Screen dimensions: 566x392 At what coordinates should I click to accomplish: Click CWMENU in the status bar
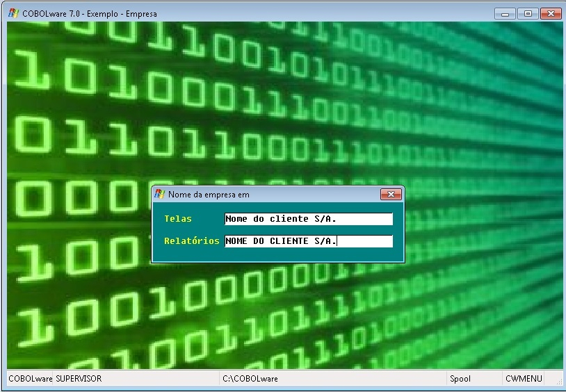click(524, 379)
